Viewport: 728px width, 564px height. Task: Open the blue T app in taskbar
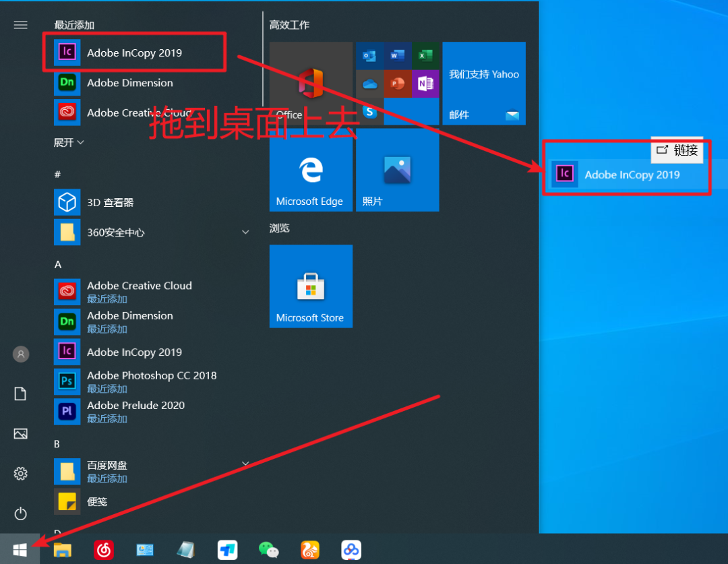click(227, 550)
